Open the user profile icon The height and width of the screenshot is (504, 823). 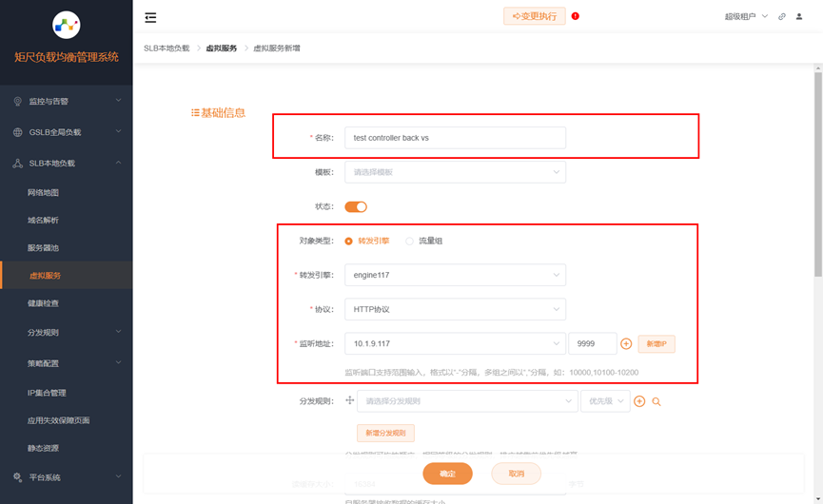coord(799,17)
